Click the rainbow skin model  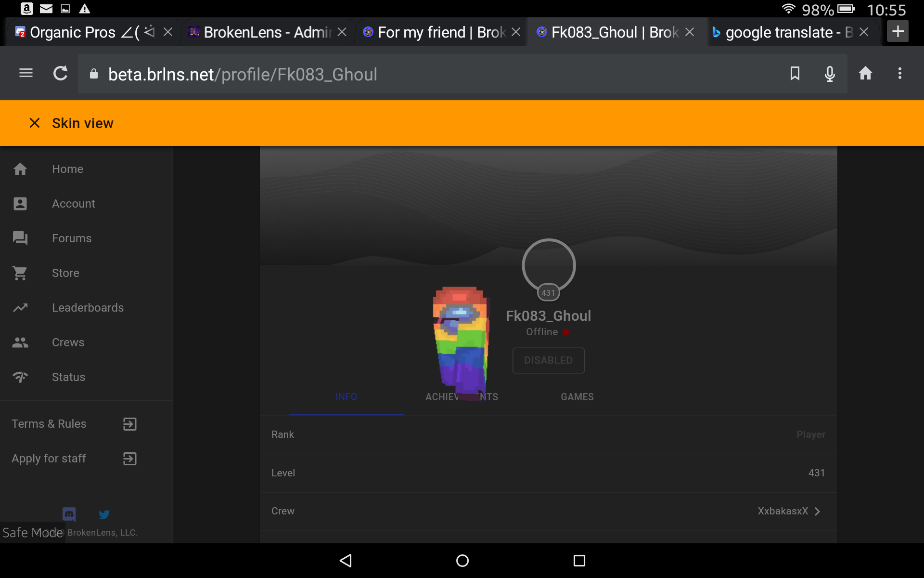[x=461, y=343]
